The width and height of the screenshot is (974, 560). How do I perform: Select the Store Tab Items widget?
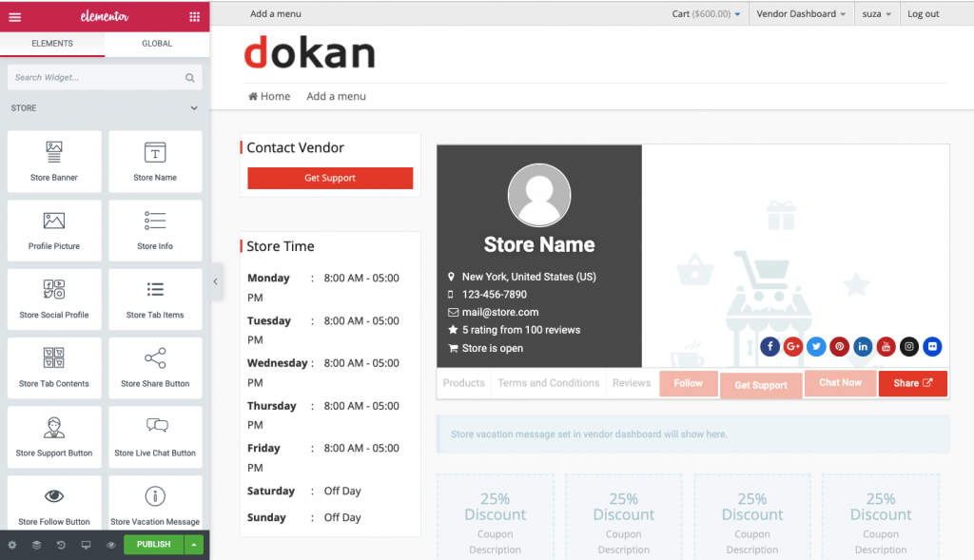155,299
